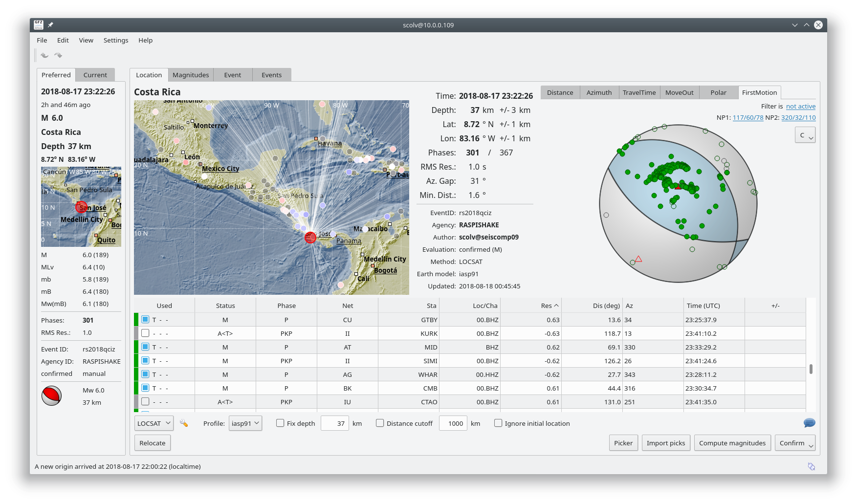Viewport: 857px width, 504px height.
Task: Click the red triangle axis marker on focal sphere
Action: tap(638, 259)
